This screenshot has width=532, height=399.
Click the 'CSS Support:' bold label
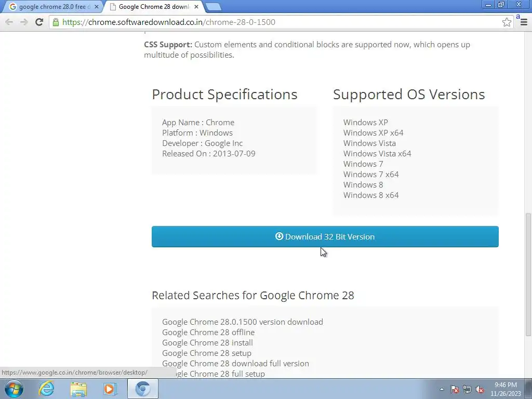pos(168,45)
